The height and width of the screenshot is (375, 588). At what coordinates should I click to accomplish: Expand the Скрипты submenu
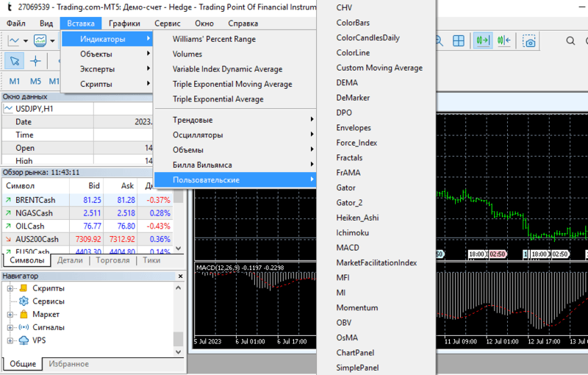[107, 84]
